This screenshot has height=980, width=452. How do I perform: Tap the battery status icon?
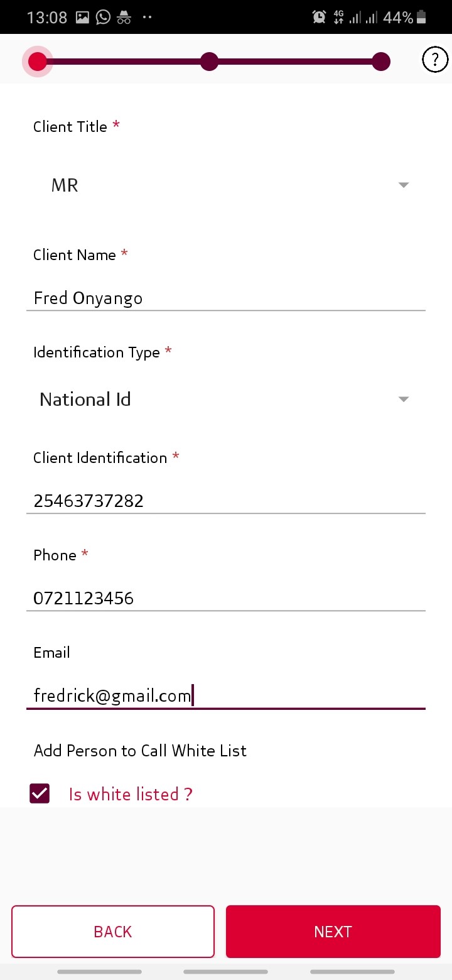[x=421, y=18]
